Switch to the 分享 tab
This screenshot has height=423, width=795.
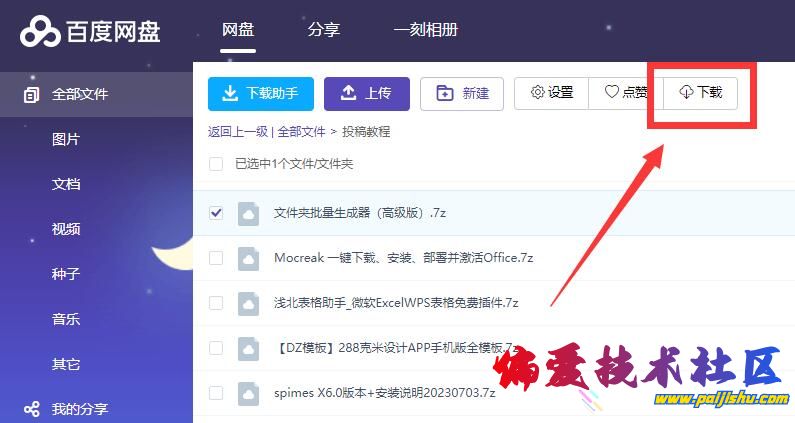(x=323, y=30)
